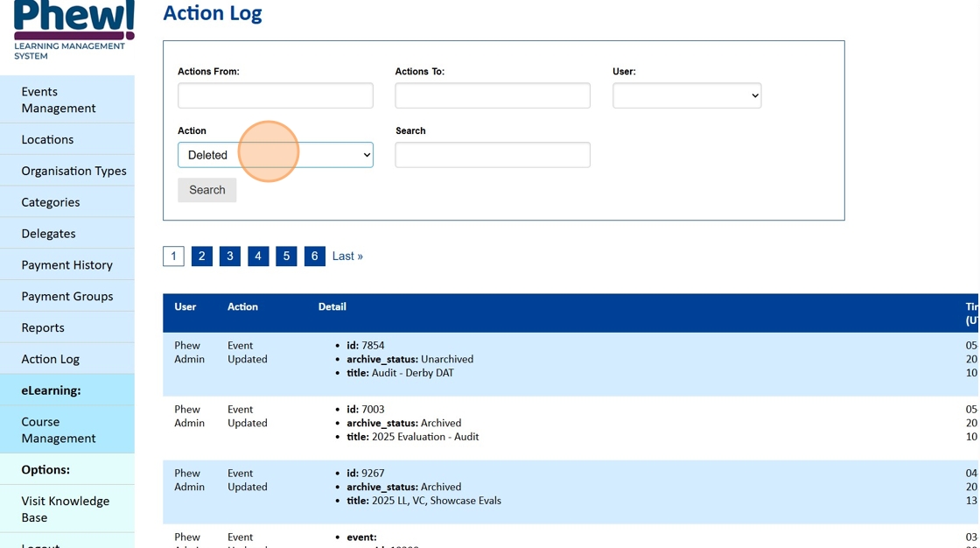
Task: Open Categories in sidebar
Action: tap(66, 201)
